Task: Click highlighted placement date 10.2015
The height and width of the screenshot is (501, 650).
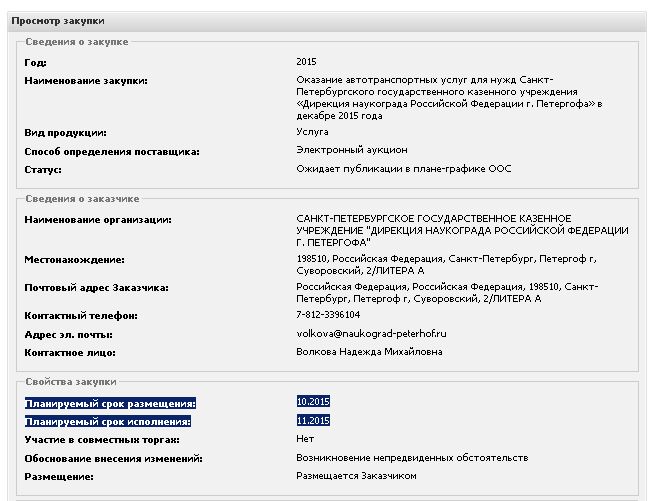Action: [x=313, y=402]
